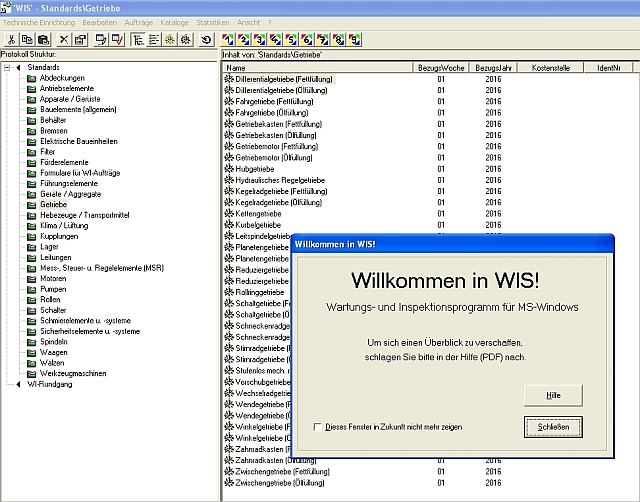
Task: Click the IdentNr column header
Action: pyautogui.click(x=608, y=68)
